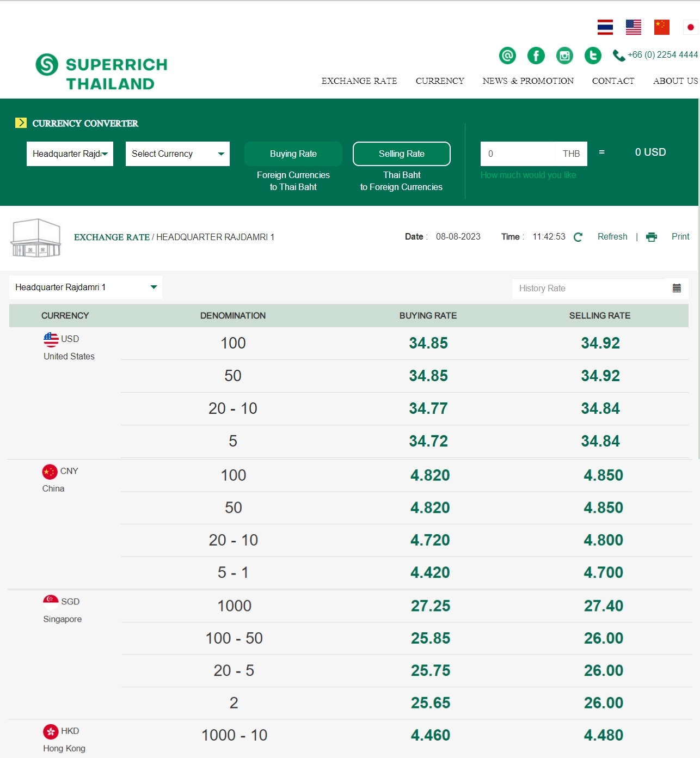Click the THB amount input field
Viewport: 700px width, 758px height.
coord(533,154)
